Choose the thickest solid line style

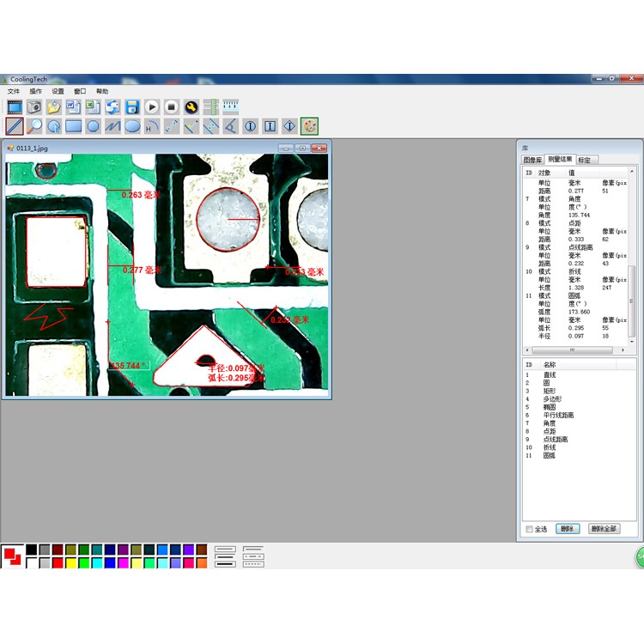(225, 564)
